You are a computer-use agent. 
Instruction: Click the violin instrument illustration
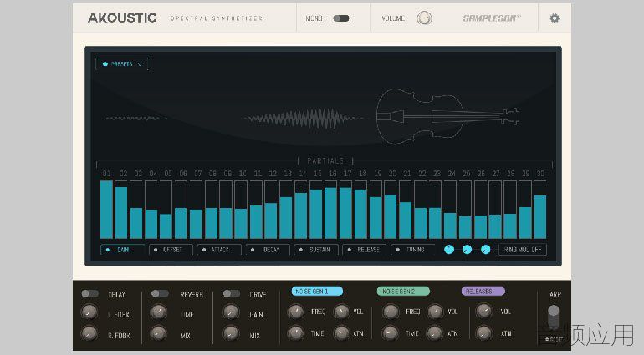pos(447,116)
